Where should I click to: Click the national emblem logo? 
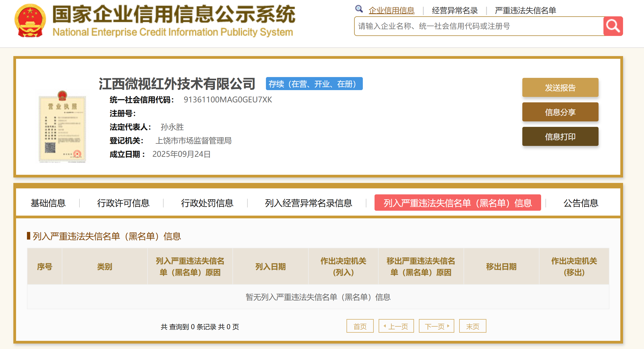30,21
